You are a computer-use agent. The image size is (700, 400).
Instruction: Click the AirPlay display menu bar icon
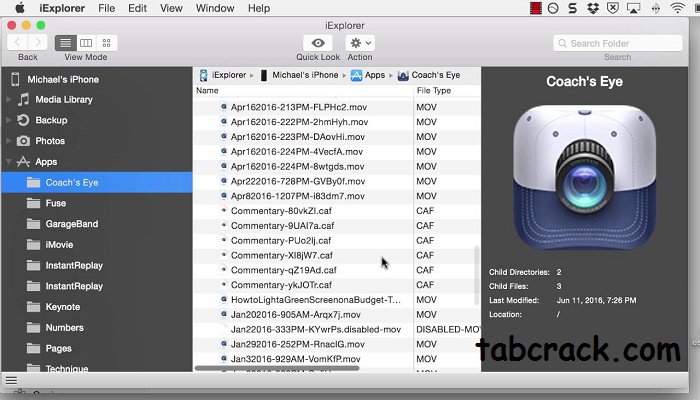(x=633, y=8)
